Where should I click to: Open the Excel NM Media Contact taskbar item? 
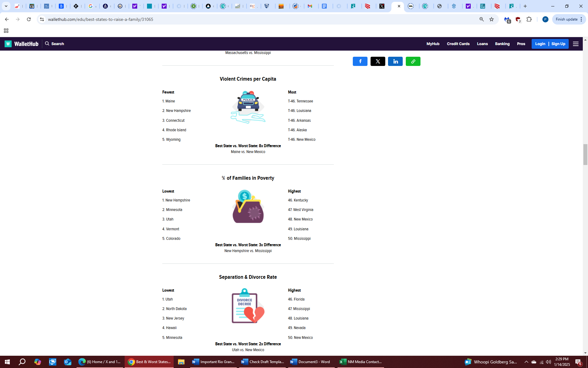coord(361,362)
